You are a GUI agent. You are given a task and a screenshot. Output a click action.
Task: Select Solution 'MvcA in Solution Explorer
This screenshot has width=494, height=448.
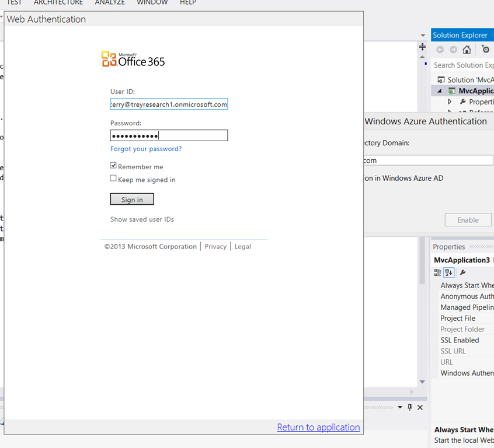click(471, 80)
